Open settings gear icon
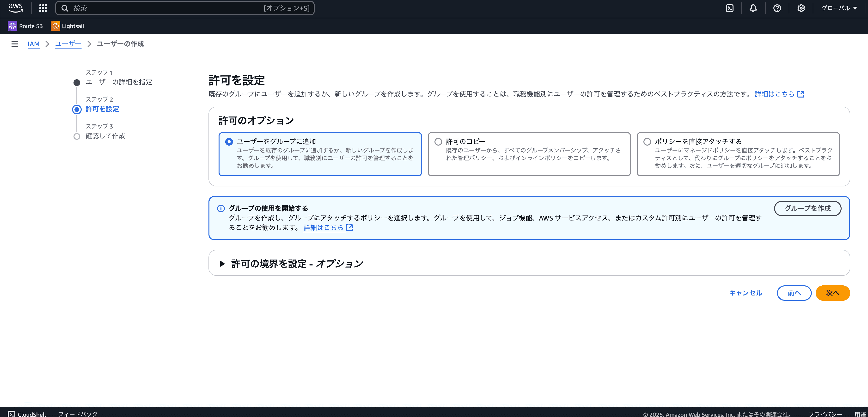 [801, 8]
